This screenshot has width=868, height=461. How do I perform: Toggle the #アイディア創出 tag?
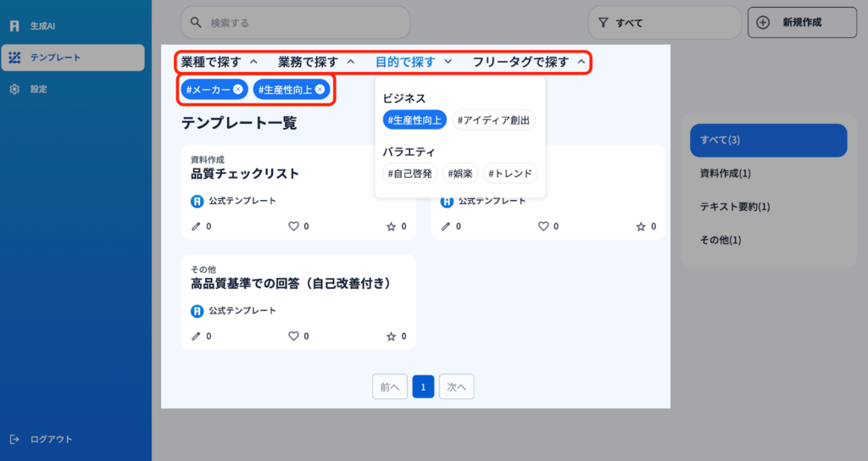493,120
